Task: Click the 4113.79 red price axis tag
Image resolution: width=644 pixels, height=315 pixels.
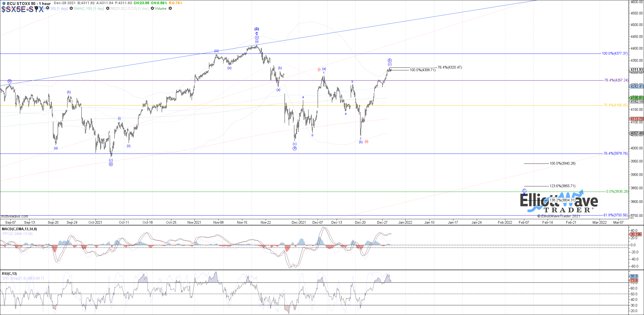Action: pos(637,119)
